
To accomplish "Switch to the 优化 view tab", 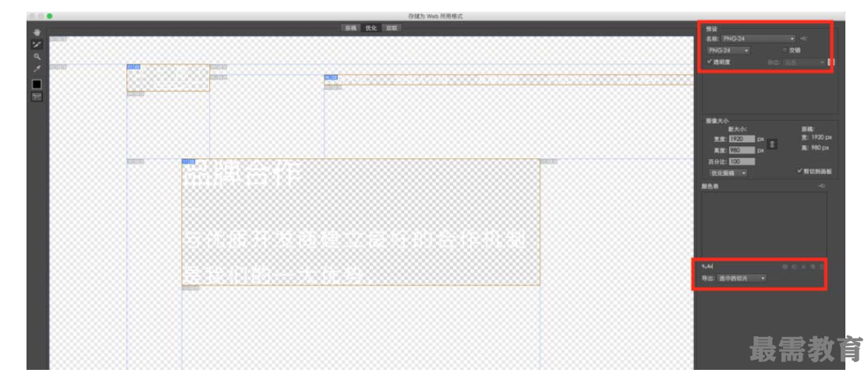I will (370, 27).
